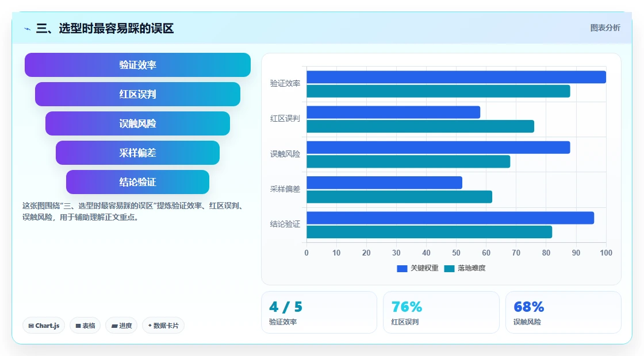Open the 4 / 5 验证效率 data card

319,312
